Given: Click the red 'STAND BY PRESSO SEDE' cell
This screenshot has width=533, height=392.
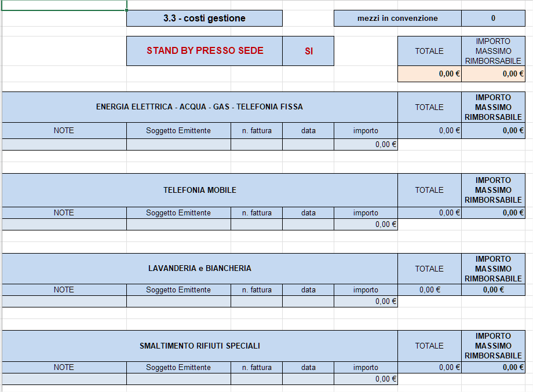Looking at the screenshot, I should coord(205,51).
